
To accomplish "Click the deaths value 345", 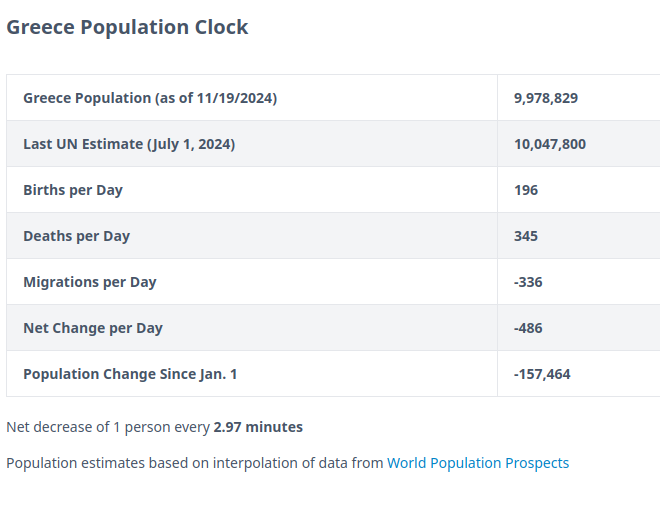I will point(526,236).
